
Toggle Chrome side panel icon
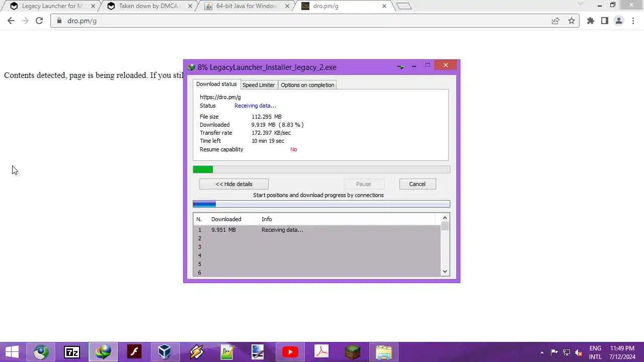(605, 21)
